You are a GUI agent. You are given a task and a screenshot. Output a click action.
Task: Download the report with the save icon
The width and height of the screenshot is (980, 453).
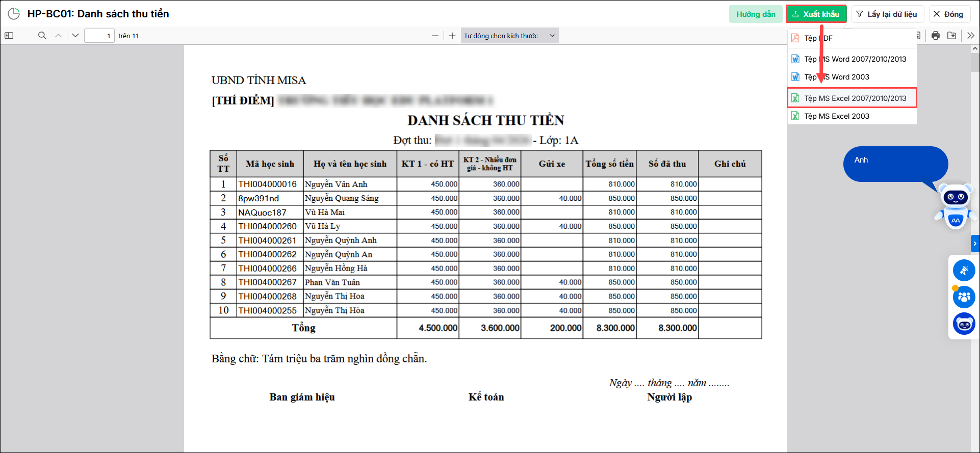(x=952, y=36)
